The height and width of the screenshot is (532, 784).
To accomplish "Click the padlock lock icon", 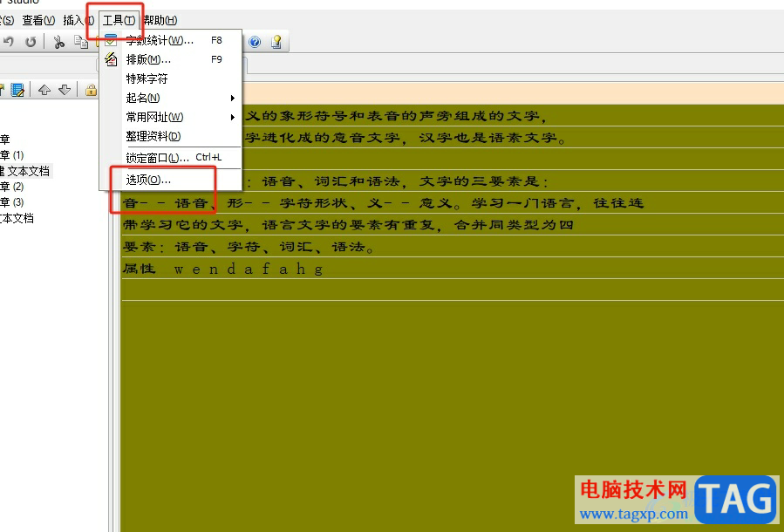I will coord(91,90).
